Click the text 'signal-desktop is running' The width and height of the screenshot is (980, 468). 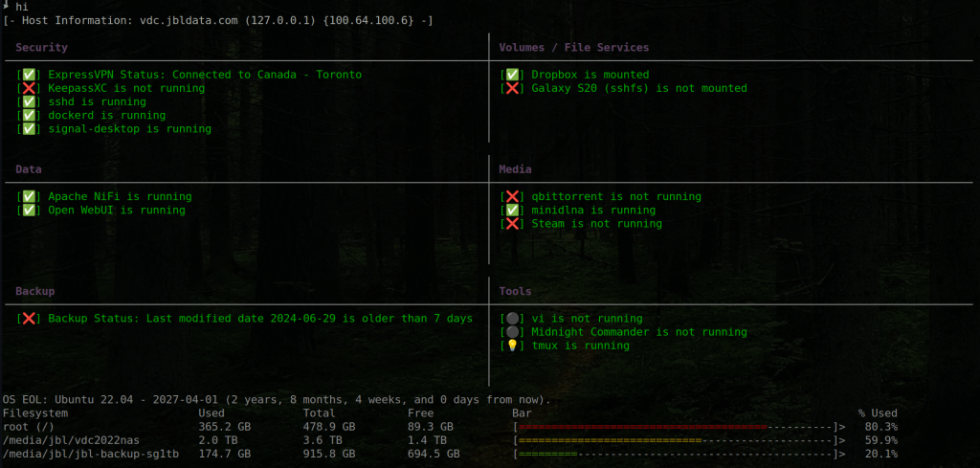coord(129,129)
